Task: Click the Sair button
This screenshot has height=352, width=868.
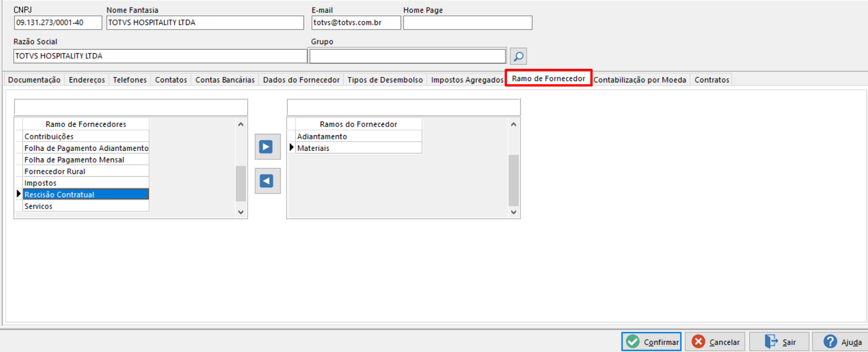Action: [780, 342]
